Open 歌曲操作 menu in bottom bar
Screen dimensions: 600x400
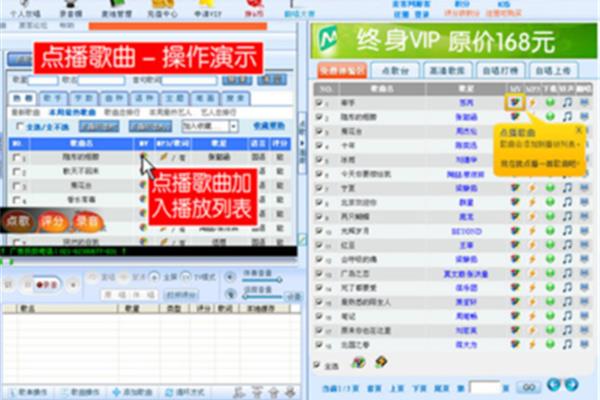pyautogui.click(x=80, y=392)
